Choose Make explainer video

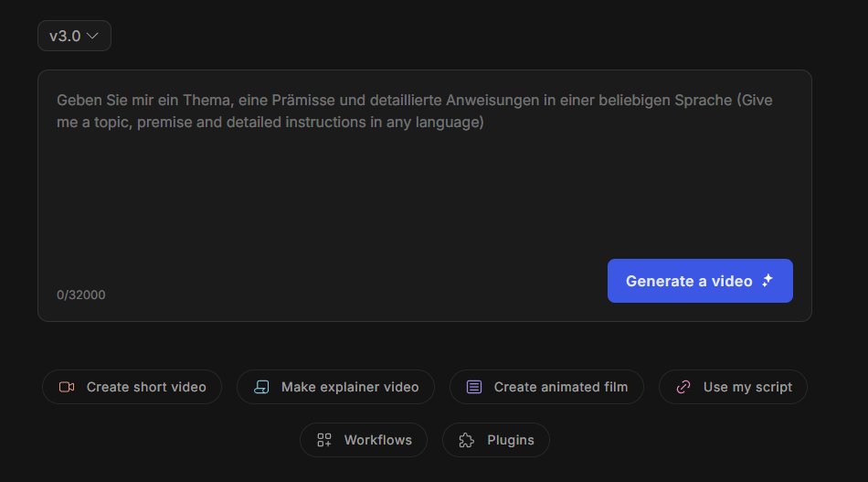coord(335,387)
